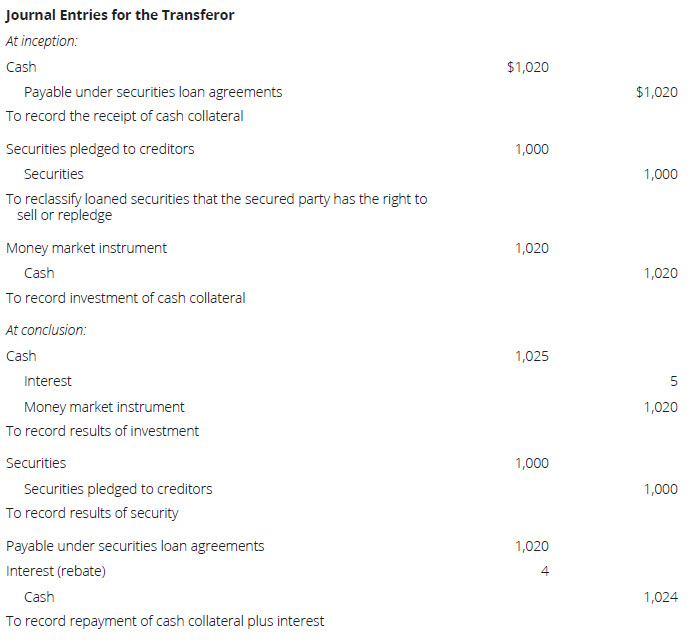
Task: Click the $1,020 debit amount for Cash
Action: click(527, 67)
